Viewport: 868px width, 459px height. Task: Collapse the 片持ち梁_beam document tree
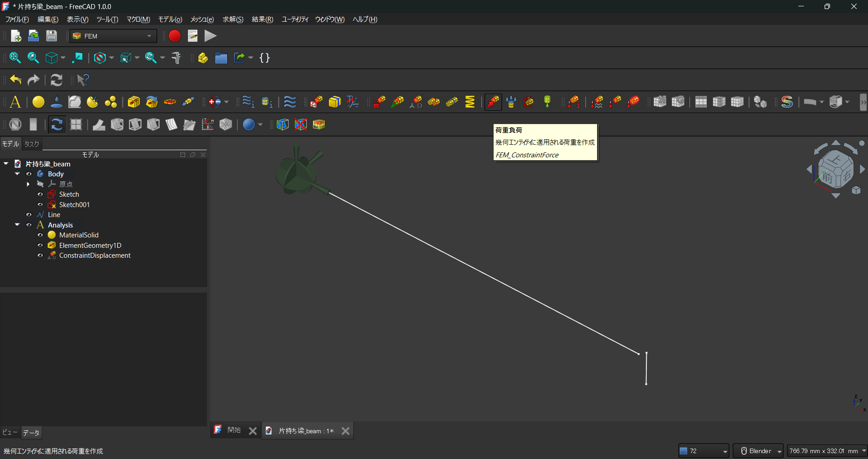tap(6, 164)
